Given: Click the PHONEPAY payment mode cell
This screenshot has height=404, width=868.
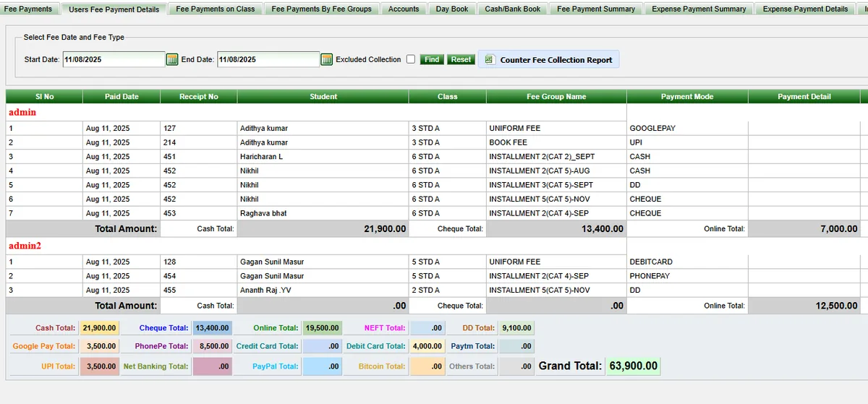Looking at the screenshot, I should click(x=687, y=276).
